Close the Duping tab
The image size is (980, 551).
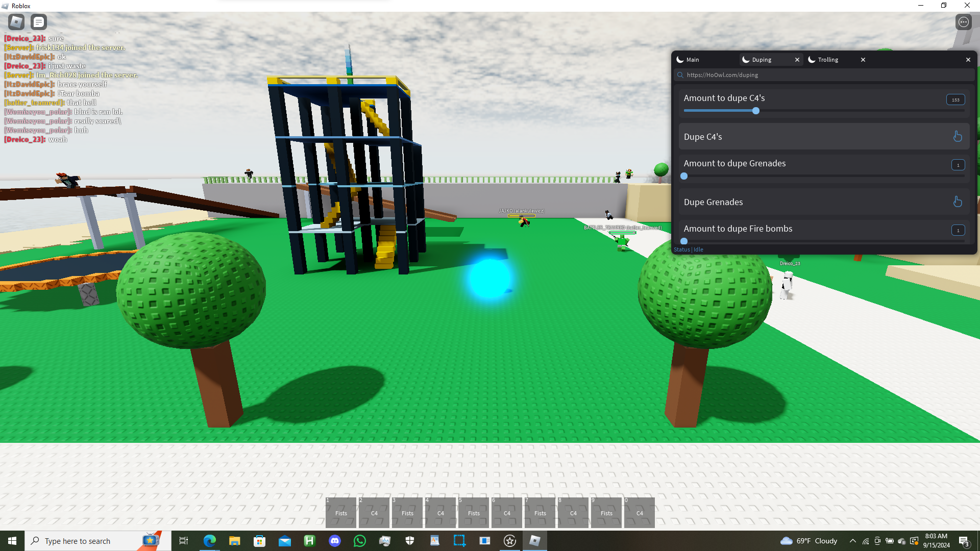(x=797, y=60)
